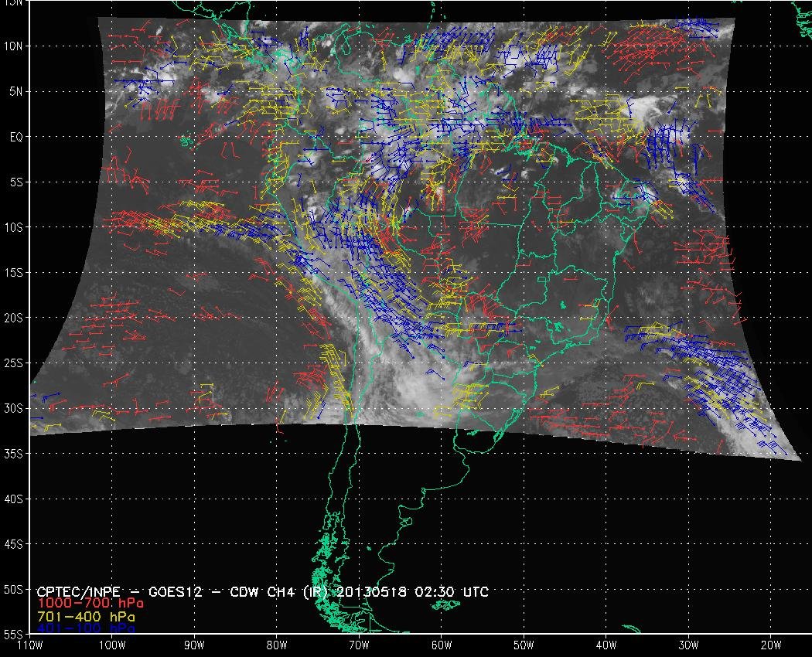Click the 50S latitude label

click(x=13, y=590)
